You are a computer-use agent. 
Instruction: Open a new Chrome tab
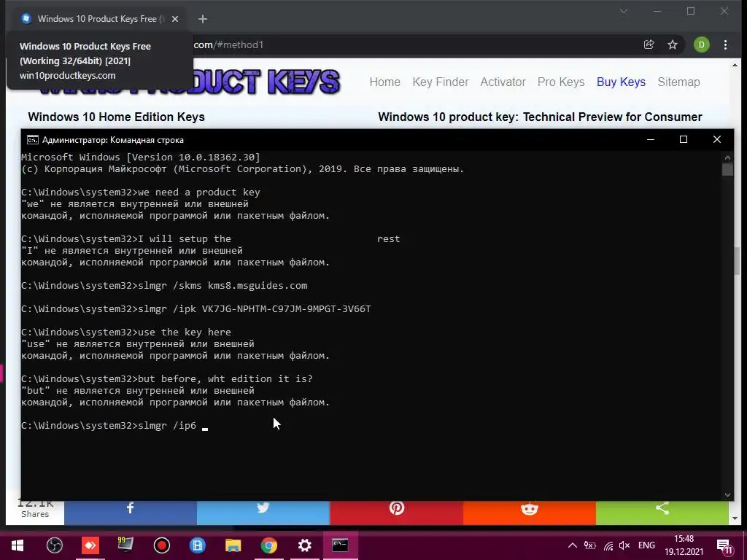point(203,18)
